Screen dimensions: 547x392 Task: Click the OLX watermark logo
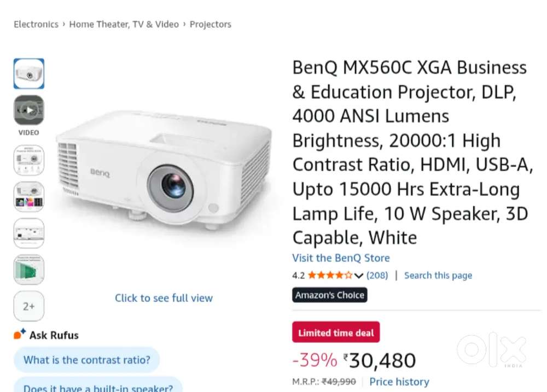click(491, 349)
